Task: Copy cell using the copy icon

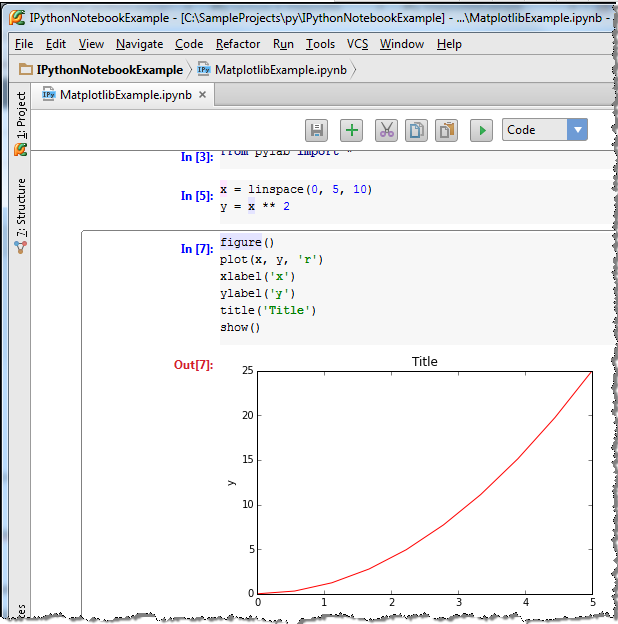Action: [x=416, y=130]
